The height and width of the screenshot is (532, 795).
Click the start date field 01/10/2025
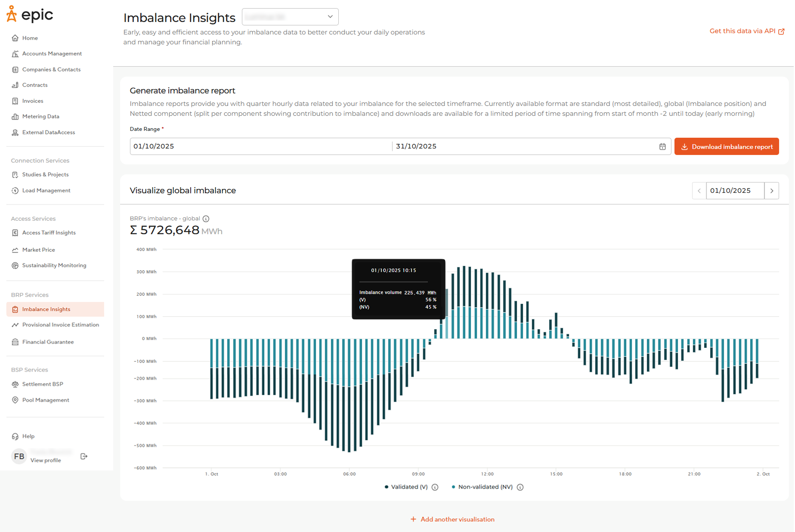click(260, 146)
